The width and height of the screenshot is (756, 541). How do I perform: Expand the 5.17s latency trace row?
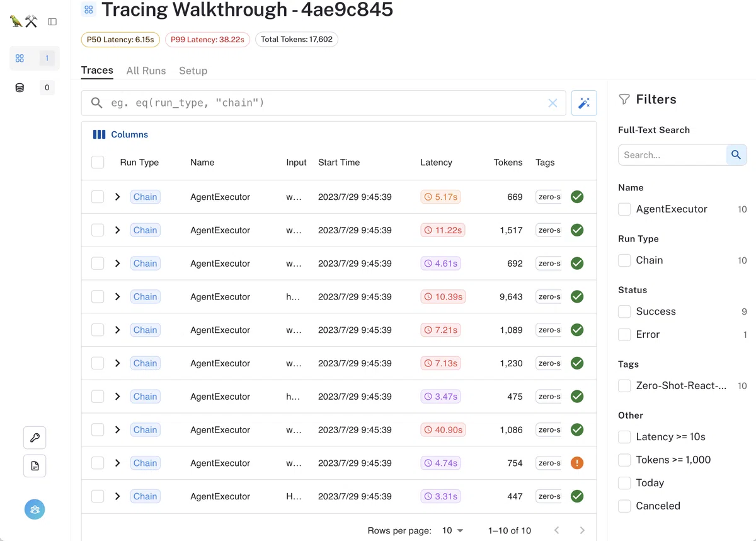[117, 197]
